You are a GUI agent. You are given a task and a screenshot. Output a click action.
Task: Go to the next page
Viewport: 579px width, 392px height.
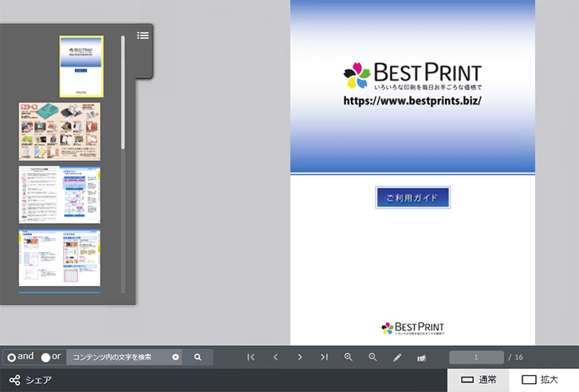click(x=300, y=357)
